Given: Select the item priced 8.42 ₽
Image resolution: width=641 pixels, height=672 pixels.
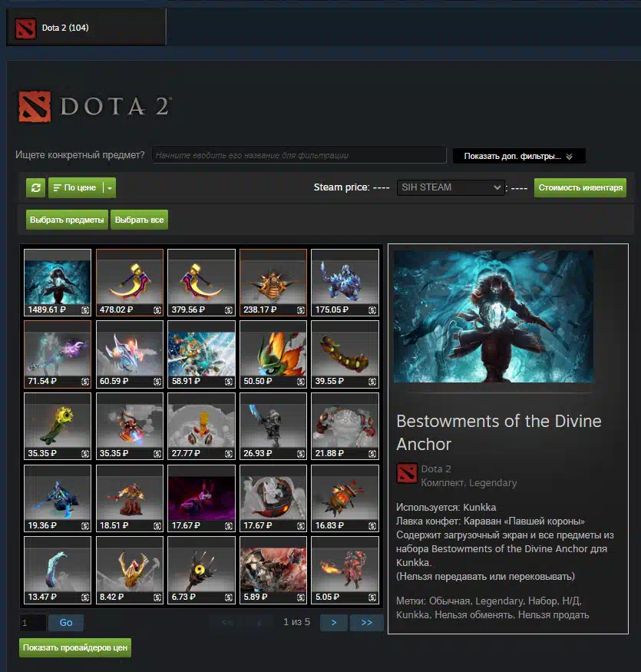Looking at the screenshot, I should 130,570.
